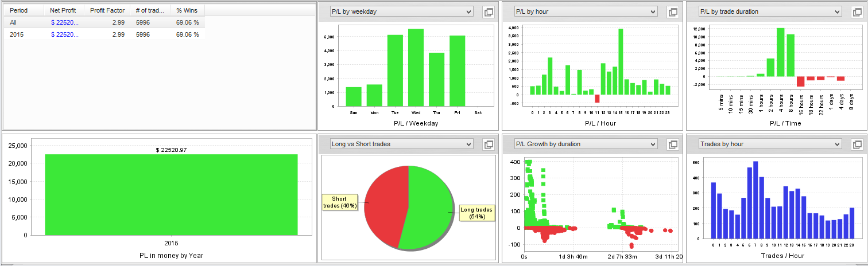This screenshot has height=266, width=868.
Task: Click the red 16 hours duration bar
Action: (800, 81)
